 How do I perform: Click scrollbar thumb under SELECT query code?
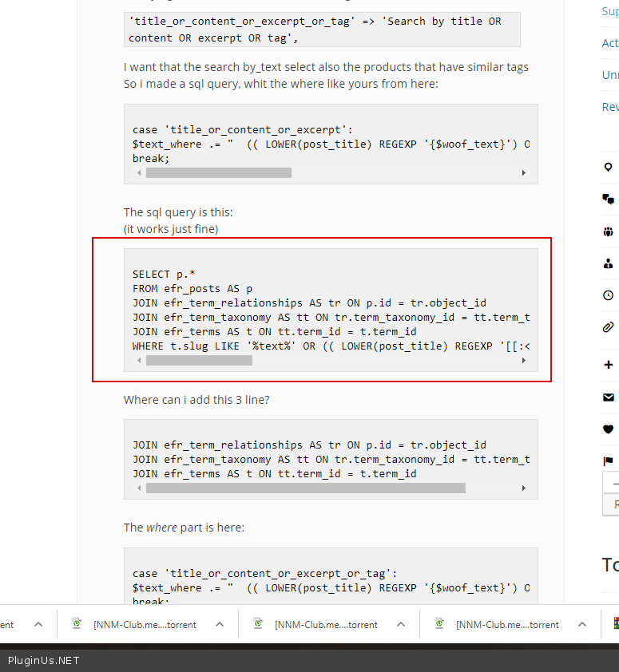199,361
